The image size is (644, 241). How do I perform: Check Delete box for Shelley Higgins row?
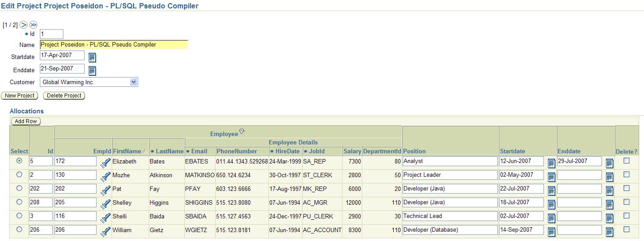click(626, 202)
